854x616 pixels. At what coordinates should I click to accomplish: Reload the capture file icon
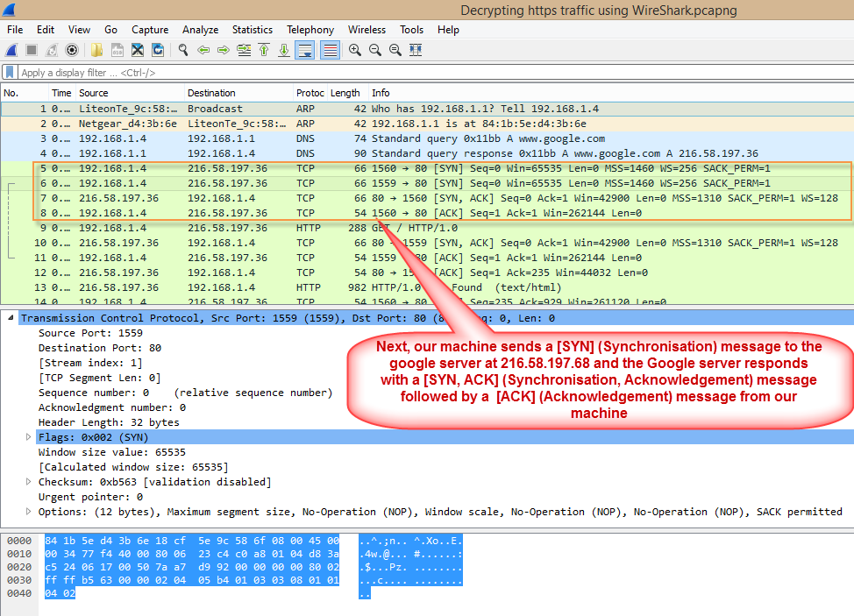(158, 50)
